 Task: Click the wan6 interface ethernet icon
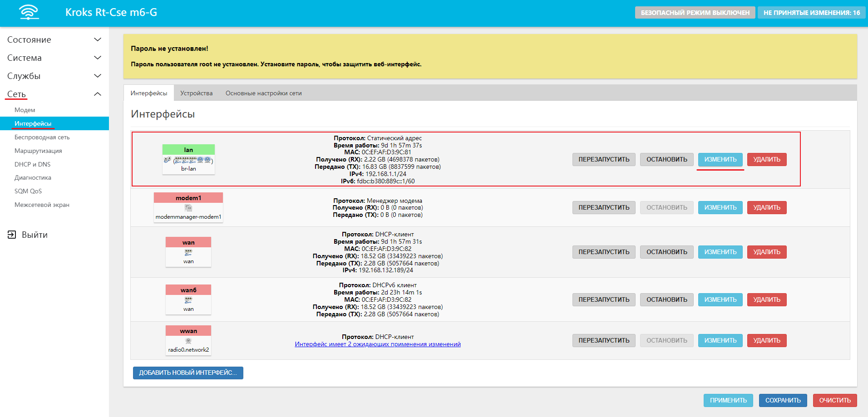(188, 300)
